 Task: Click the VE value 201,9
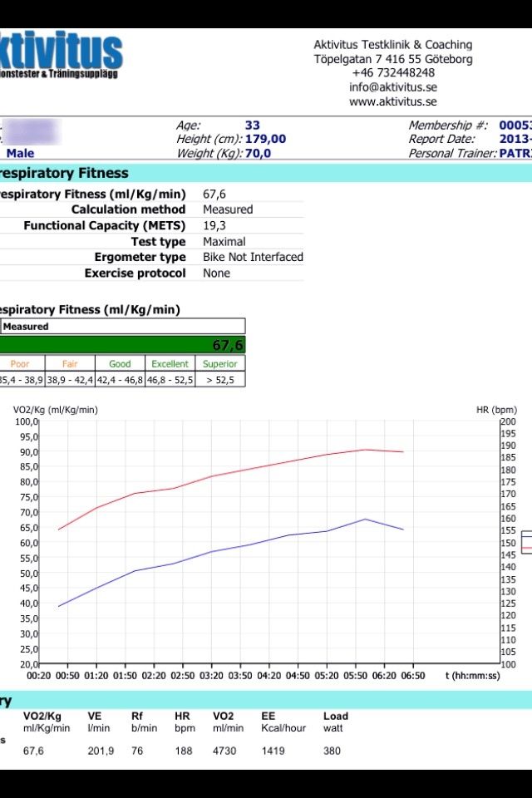pos(101,751)
